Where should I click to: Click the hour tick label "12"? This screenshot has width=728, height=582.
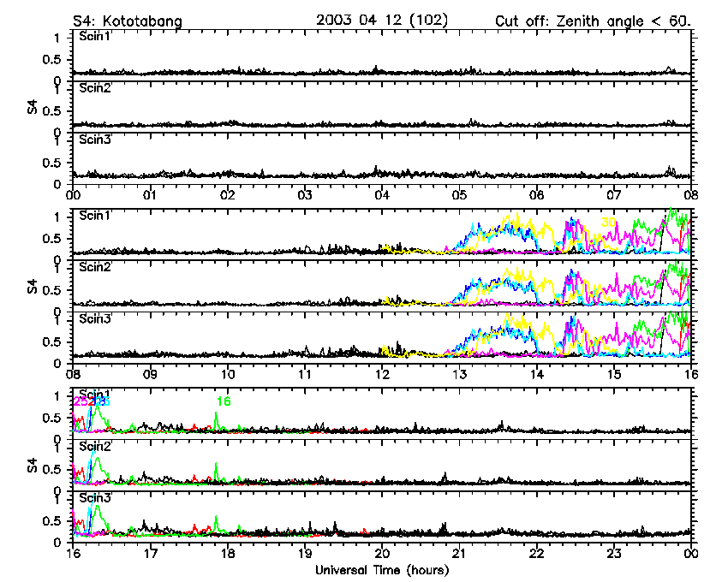click(382, 374)
